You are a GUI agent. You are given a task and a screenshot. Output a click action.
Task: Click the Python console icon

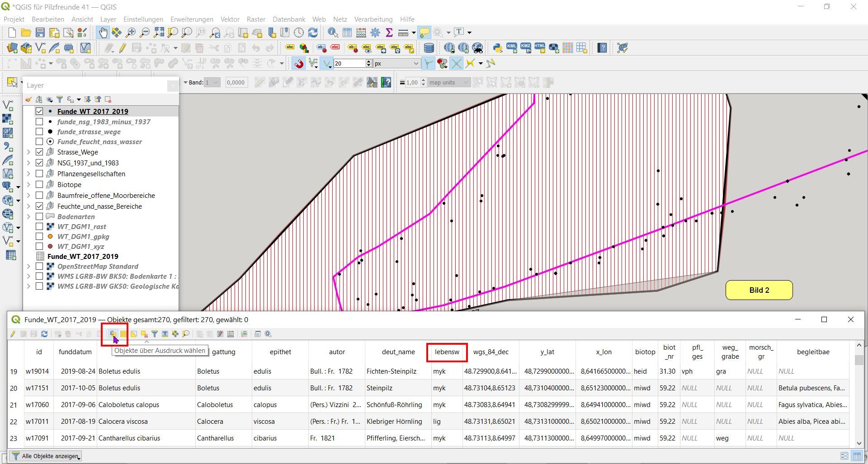coord(497,48)
